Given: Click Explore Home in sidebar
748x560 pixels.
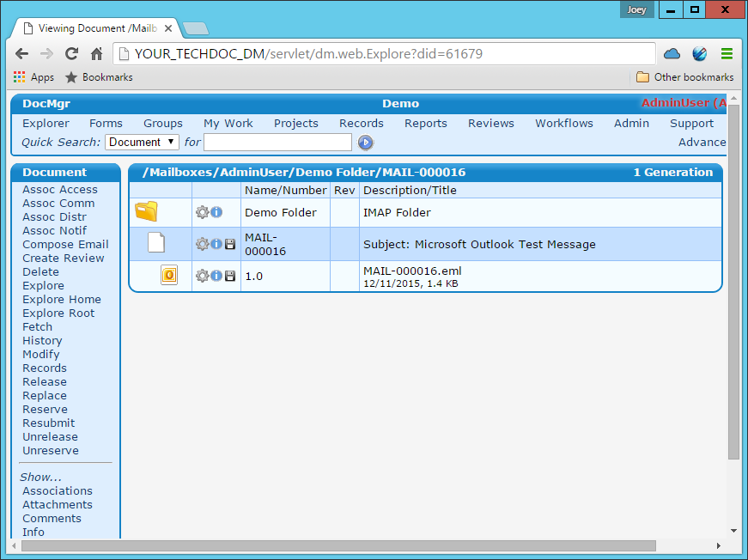Looking at the screenshot, I should pyautogui.click(x=62, y=300).
